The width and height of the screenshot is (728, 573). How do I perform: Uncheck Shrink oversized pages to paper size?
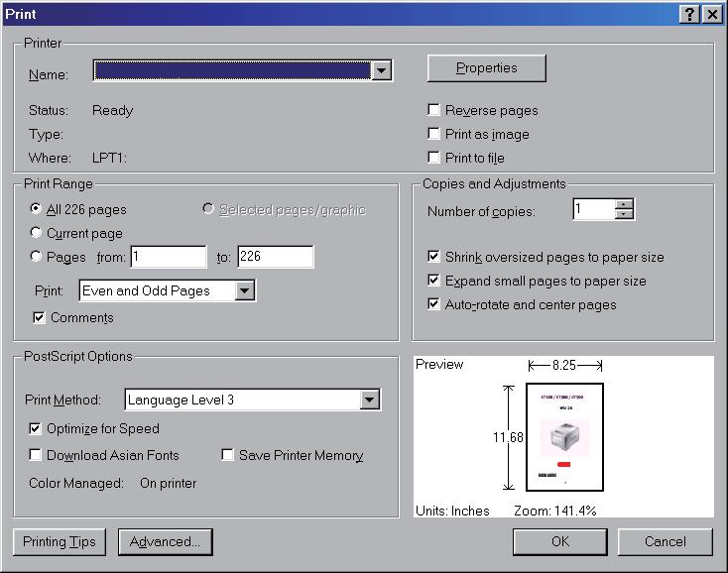point(433,256)
